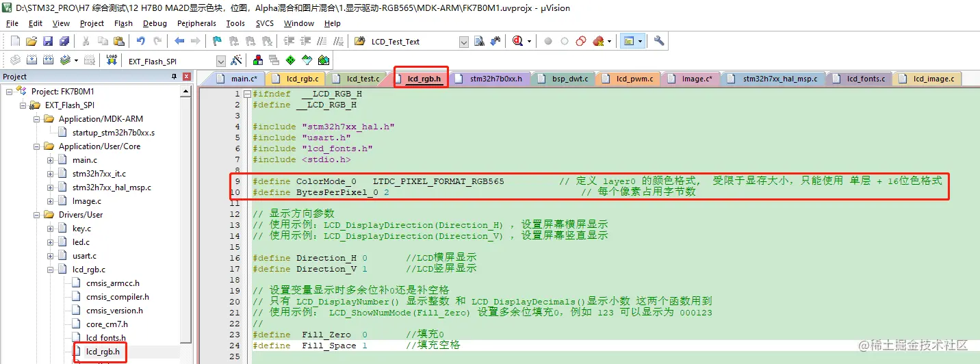Collapse the Drivers/User group
The image size is (980, 364).
36,215
